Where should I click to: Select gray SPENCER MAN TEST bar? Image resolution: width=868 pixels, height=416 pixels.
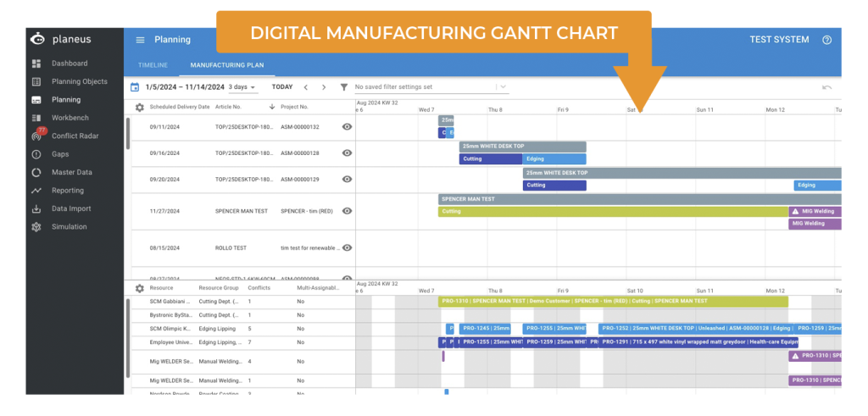(x=640, y=199)
